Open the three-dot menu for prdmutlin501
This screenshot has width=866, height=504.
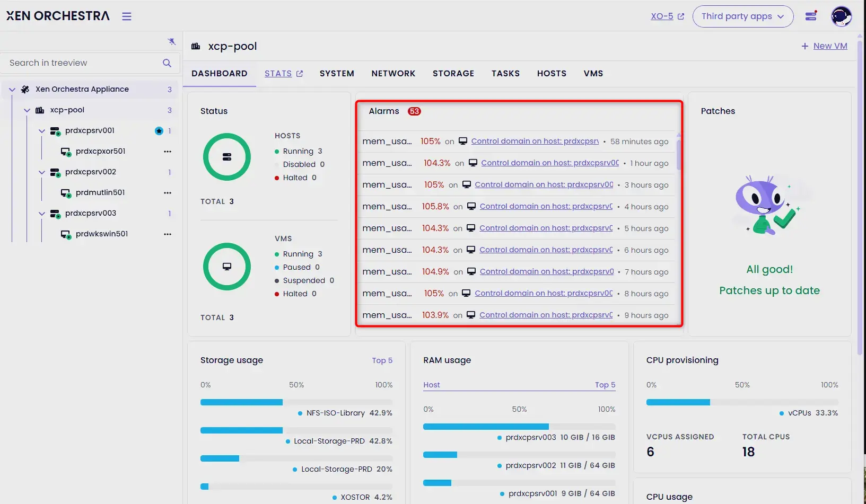point(168,193)
